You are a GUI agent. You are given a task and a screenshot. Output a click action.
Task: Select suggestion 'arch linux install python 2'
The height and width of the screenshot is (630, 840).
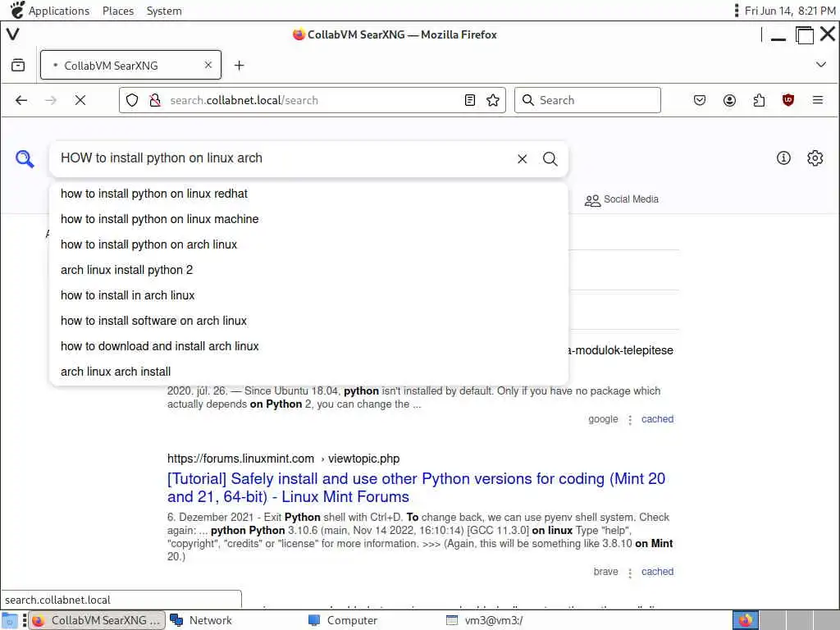click(308, 270)
